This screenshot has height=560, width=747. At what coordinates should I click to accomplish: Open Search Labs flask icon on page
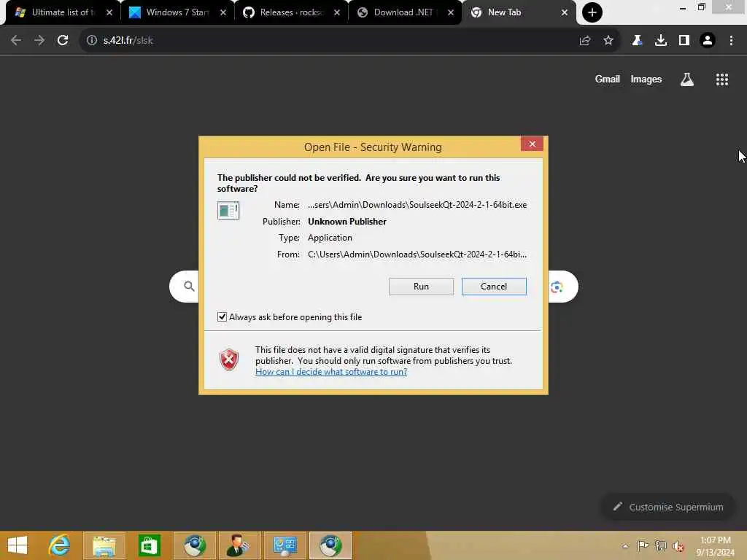click(687, 79)
